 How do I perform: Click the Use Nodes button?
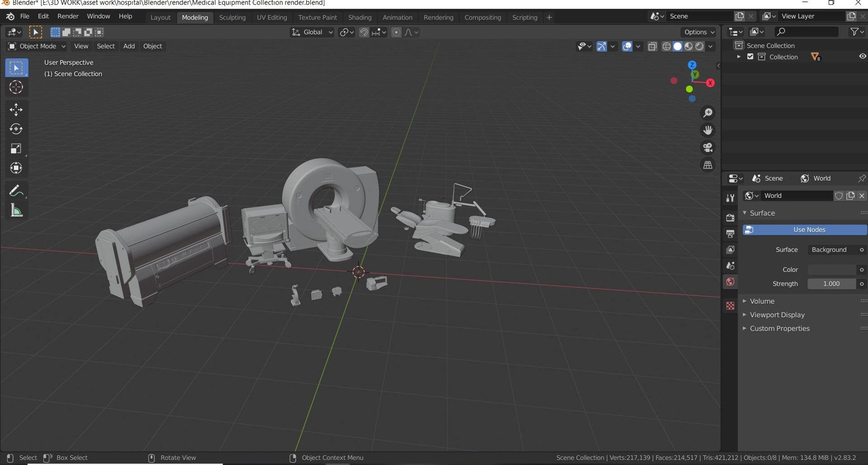point(805,230)
